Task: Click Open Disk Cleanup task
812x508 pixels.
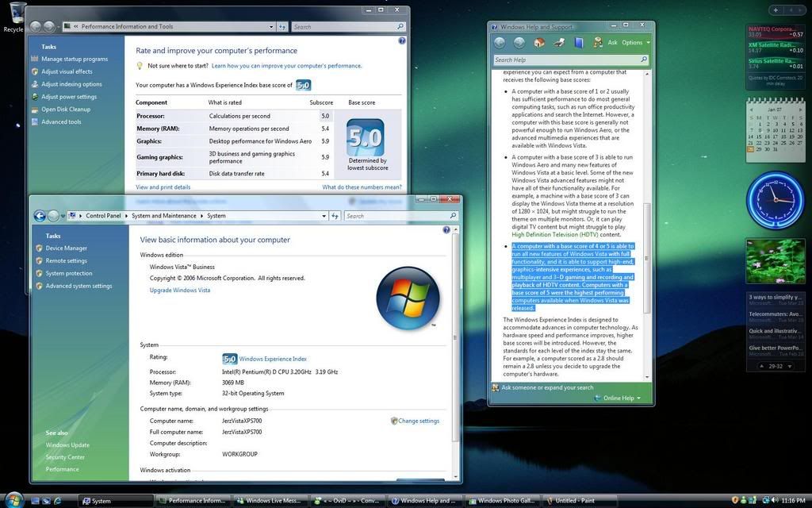Action: (66, 110)
